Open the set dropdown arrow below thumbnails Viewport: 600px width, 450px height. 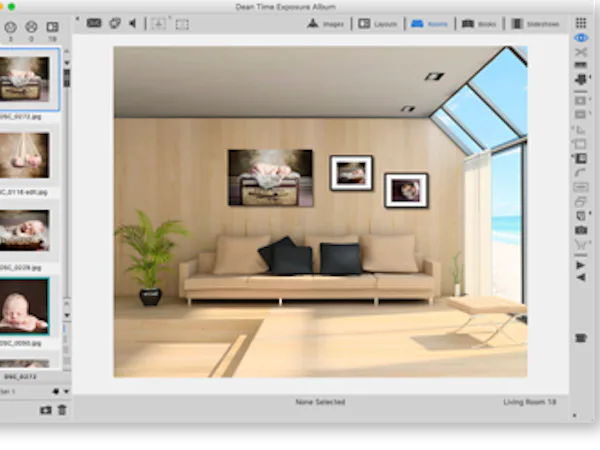(x=66, y=391)
